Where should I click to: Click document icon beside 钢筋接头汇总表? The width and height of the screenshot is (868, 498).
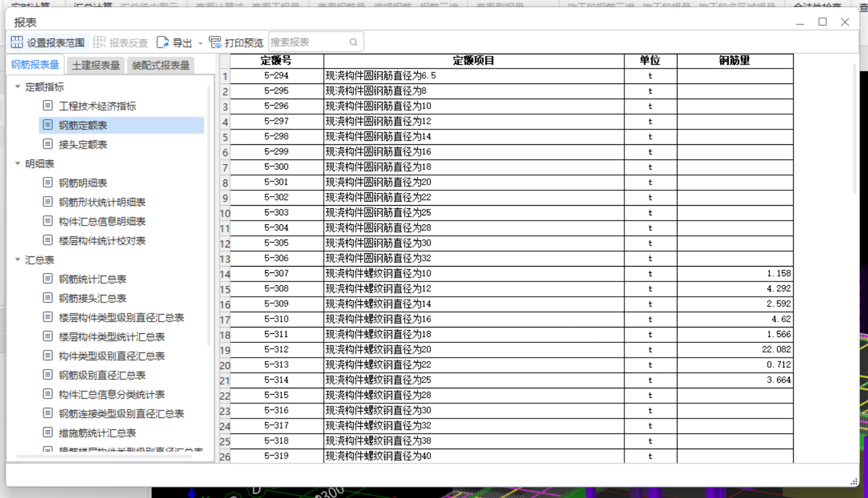pos(47,298)
